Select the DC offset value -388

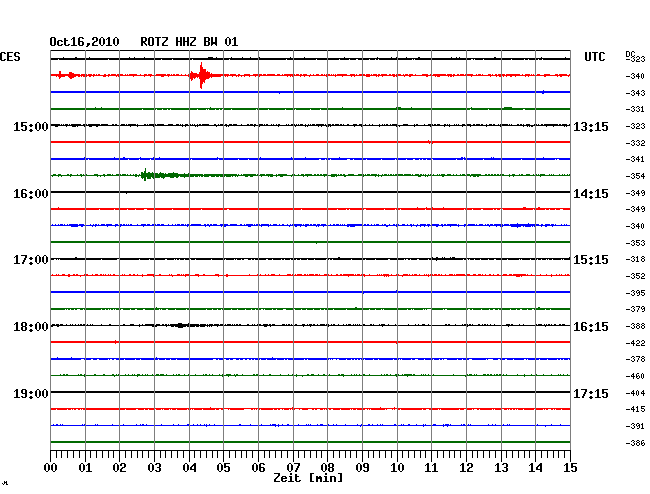tap(635, 327)
